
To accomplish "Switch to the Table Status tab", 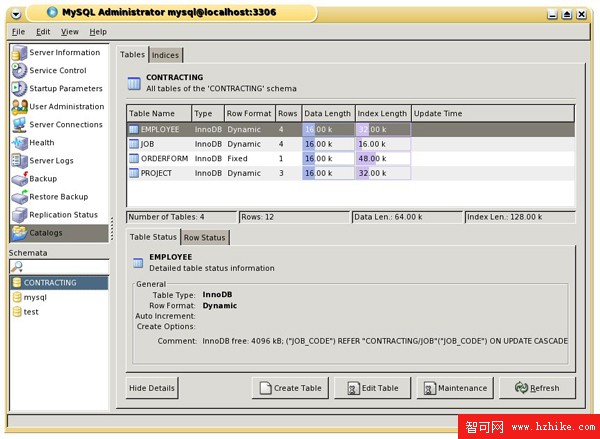I will point(153,237).
